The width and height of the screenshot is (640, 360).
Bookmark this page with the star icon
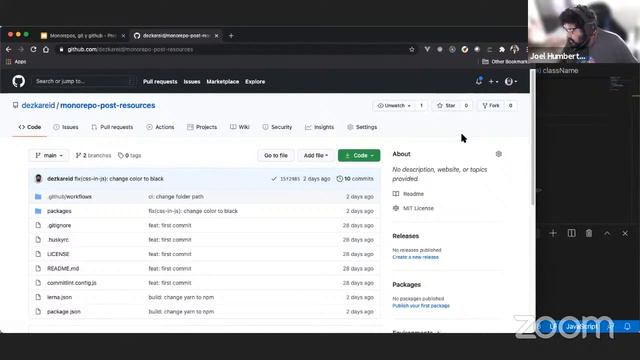click(412, 49)
